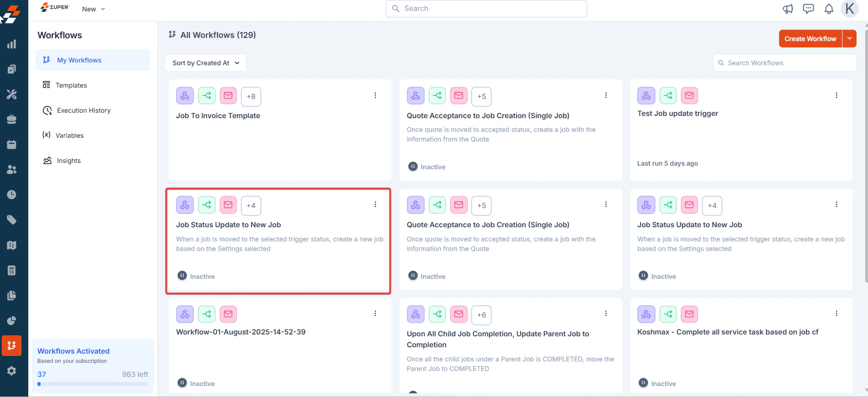Click Inactive status on Workflow-01-August-2025 card
This screenshot has width=868, height=397.
(196, 383)
